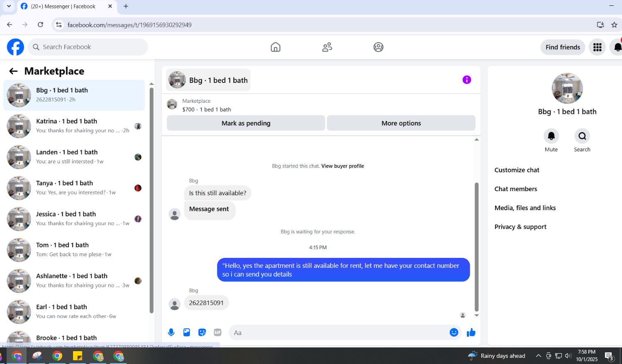This screenshot has height=364, width=622.
Task: Open the Facebook notifications bell
Action: pyautogui.click(x=617, y=47)
